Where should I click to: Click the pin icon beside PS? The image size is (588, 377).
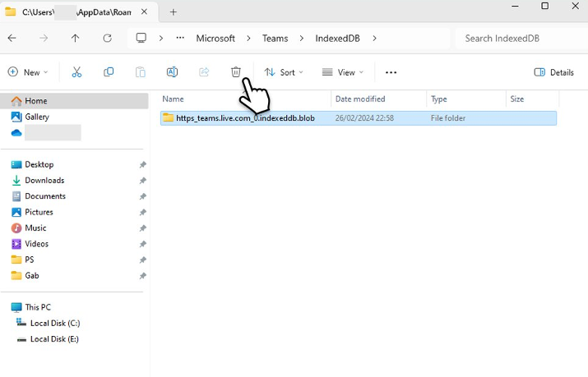point(142,260)
